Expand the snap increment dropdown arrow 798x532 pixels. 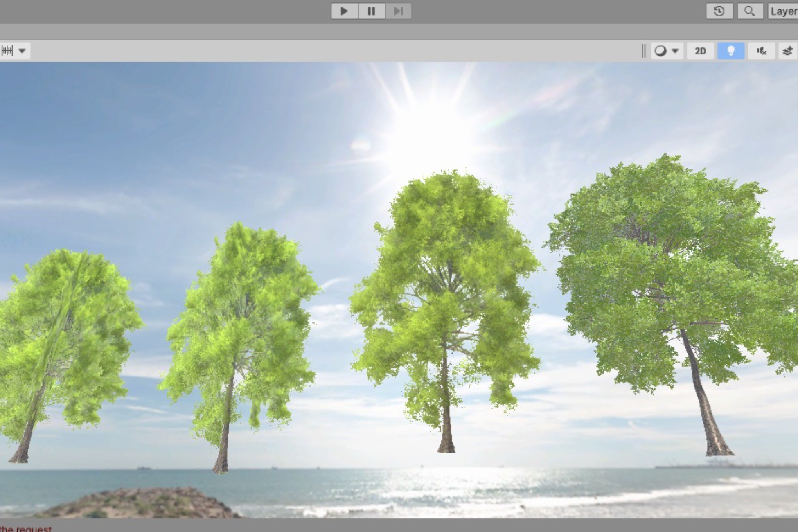(22, 51)
